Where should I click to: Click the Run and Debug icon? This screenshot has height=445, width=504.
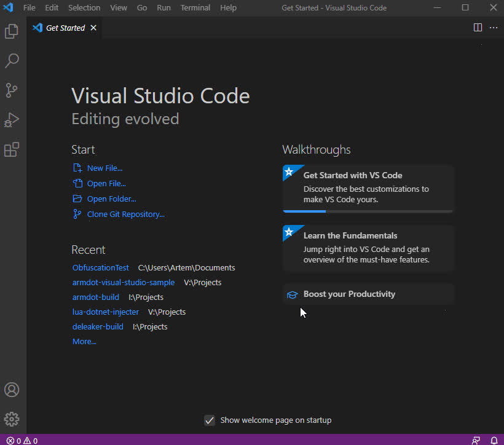click(x=12, y=119)
